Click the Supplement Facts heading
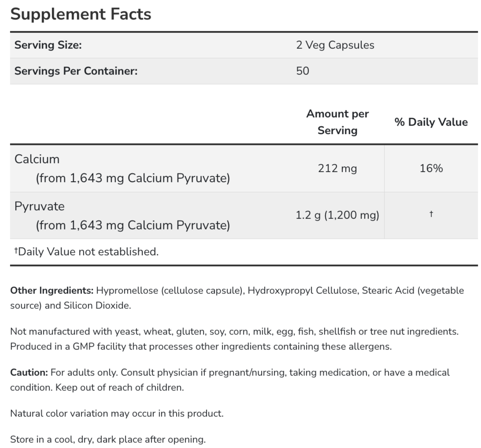Viewport: 481px width, 448px height. (x=81, y=14)
